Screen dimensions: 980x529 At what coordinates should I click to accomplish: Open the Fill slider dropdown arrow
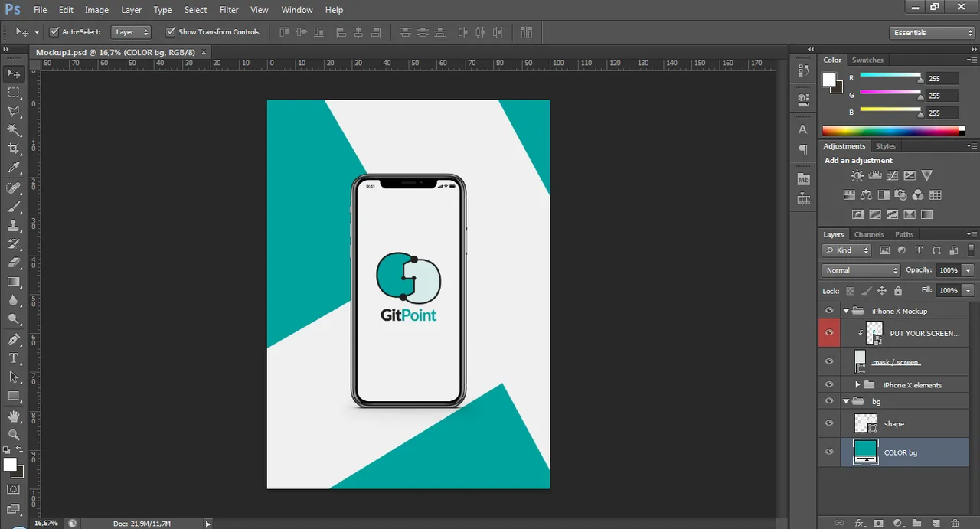[969, 291]
